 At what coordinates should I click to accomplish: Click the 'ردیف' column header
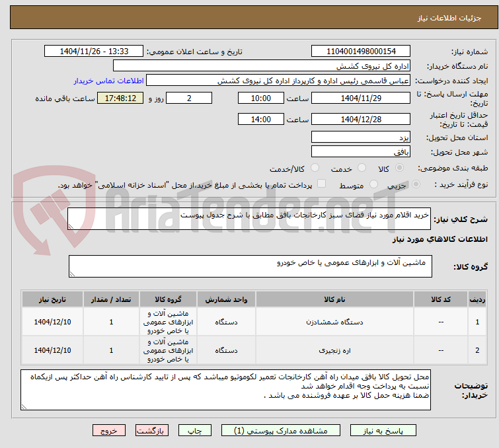point(477,299)
